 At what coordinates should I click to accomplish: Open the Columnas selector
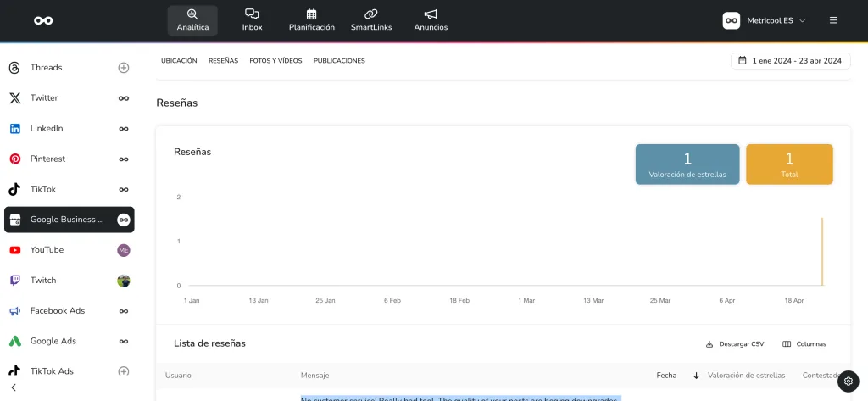[804, 344]
